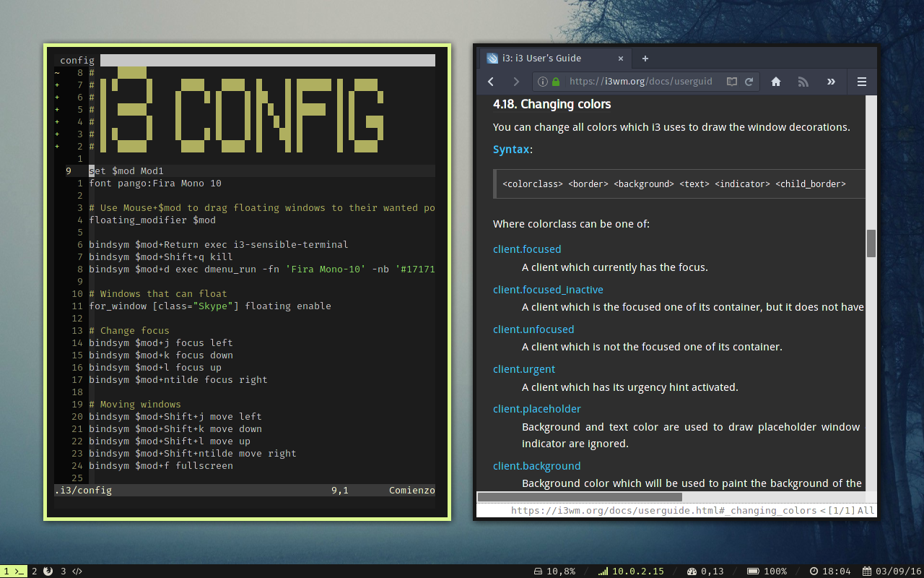Click the 'for_window [class="Skype"]' line
The width and height of the screenshot is (924, 578).
210,306
